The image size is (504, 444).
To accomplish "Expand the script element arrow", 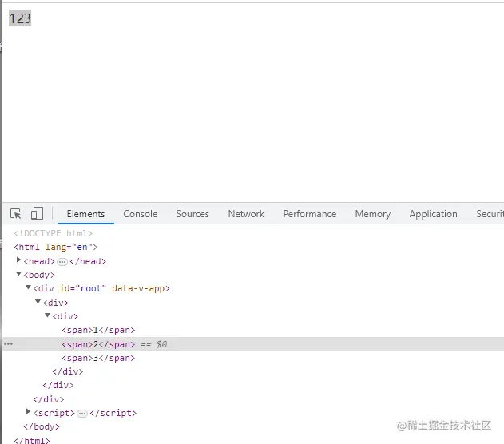I will (x=28, y=411).
